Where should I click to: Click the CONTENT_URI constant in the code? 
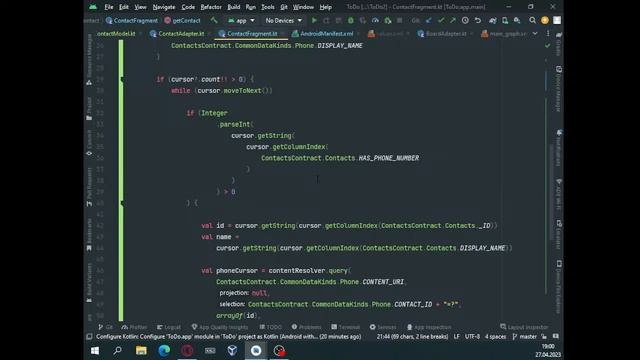[x=383, y=282]
